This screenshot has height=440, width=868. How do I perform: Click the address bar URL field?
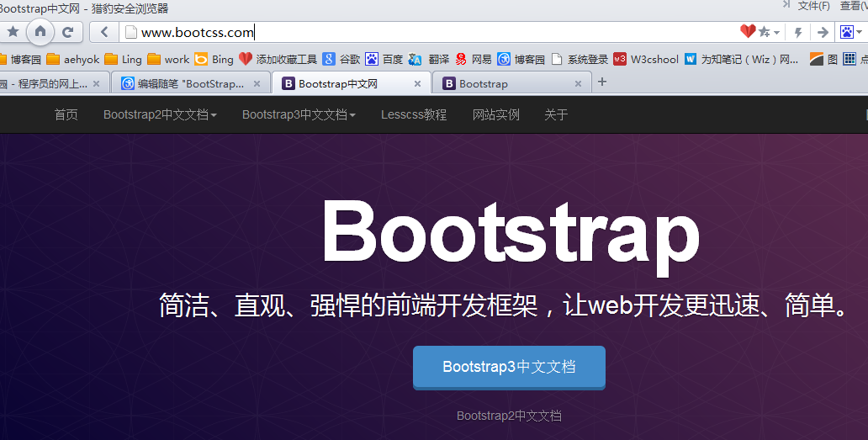tap(429, 32)
